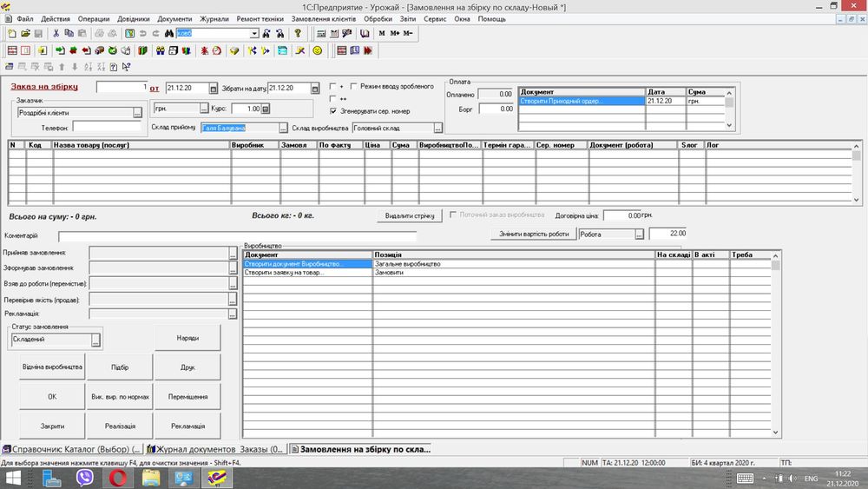868x489 pixels.
Task: Enable the Режим вводу зробленого checkbox
Action: [354, 86]
